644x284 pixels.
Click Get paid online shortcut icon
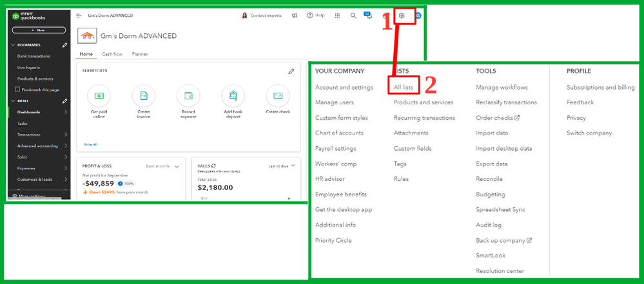(x=99, y=96)
